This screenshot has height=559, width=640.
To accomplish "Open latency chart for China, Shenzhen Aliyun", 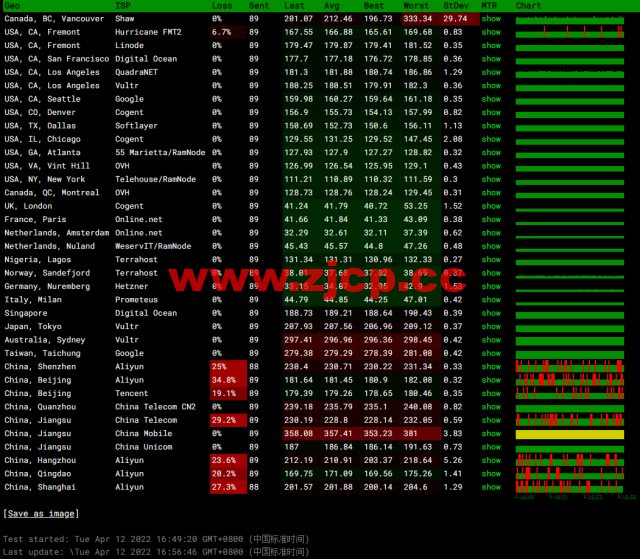I will click(570, 366).
